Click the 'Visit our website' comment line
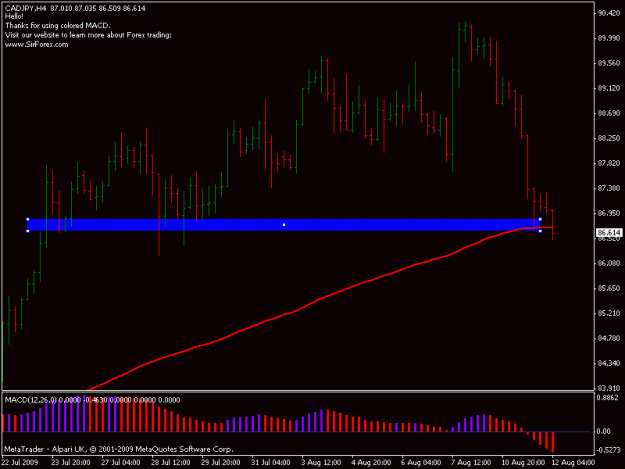The height and width of the screenshot is (469, 625). point(88,35)
